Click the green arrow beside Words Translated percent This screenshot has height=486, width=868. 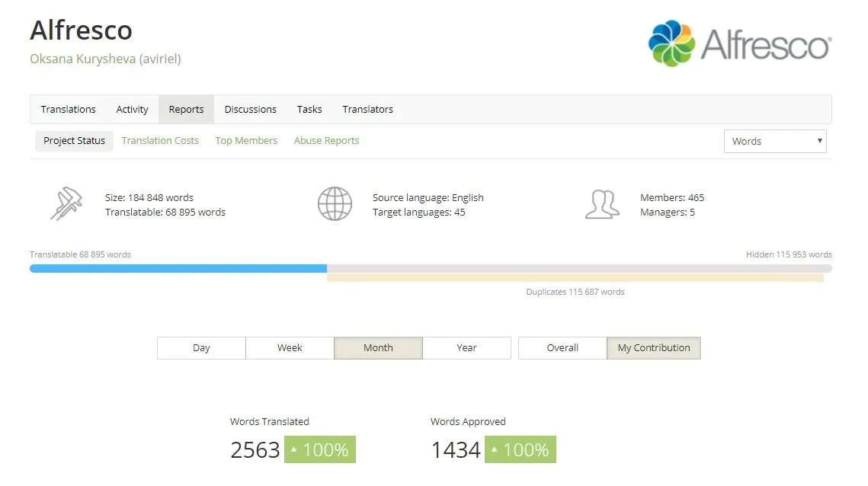point(294,449)
